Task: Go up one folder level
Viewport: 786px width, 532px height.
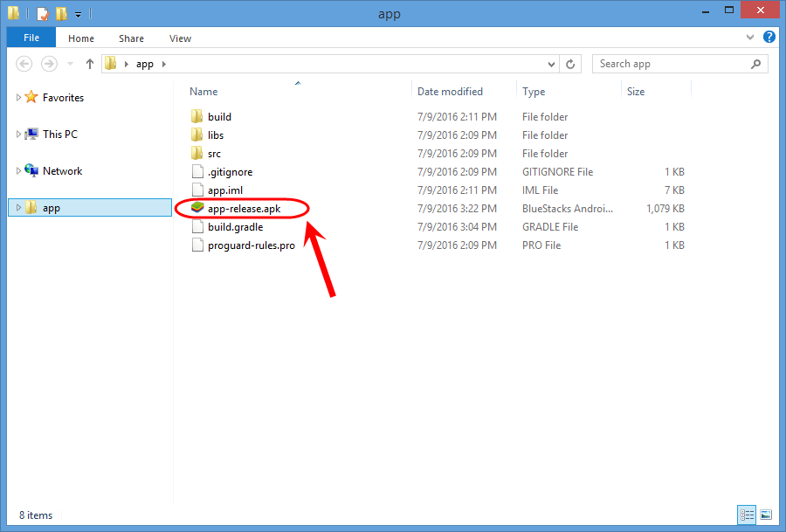Action: (x=90, y=64)
